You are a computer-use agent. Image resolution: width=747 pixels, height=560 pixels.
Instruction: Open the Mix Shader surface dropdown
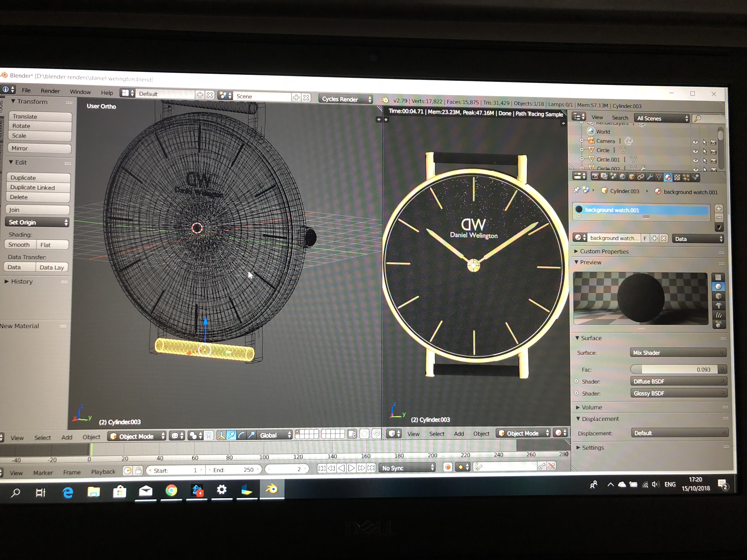click(x=678, y=352)
